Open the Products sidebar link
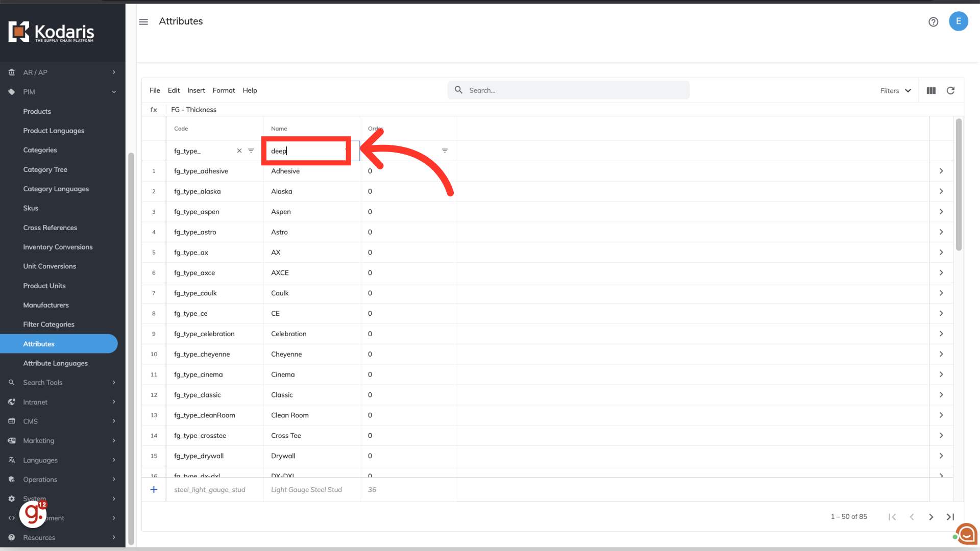Screen dimensions: 980x551 click(x=37, y=111)
